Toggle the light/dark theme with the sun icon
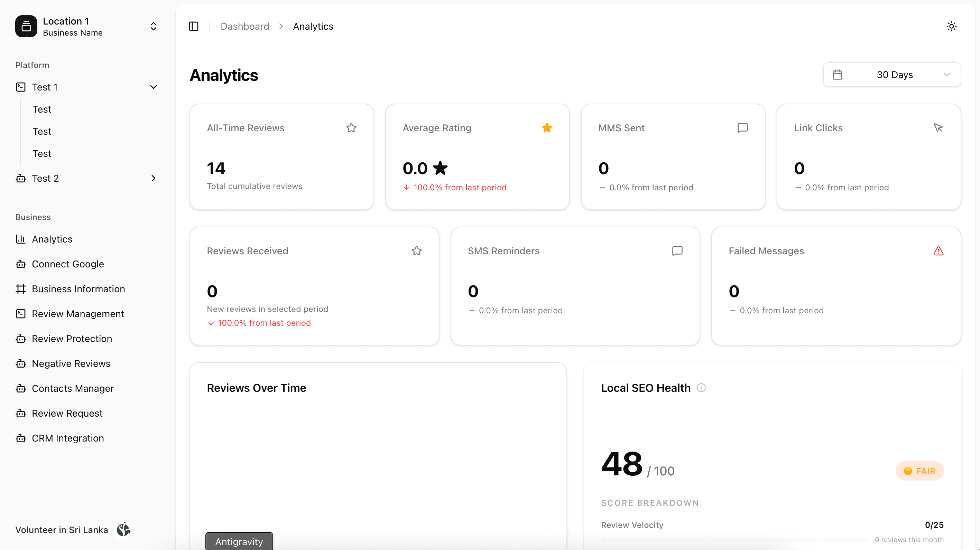 [951, 26]
